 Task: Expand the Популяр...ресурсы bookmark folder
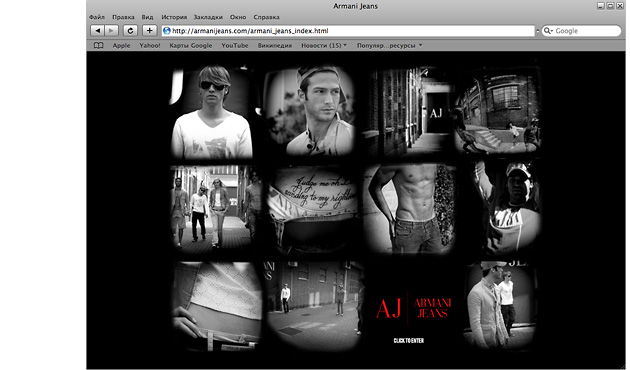[x=389, y=45]
